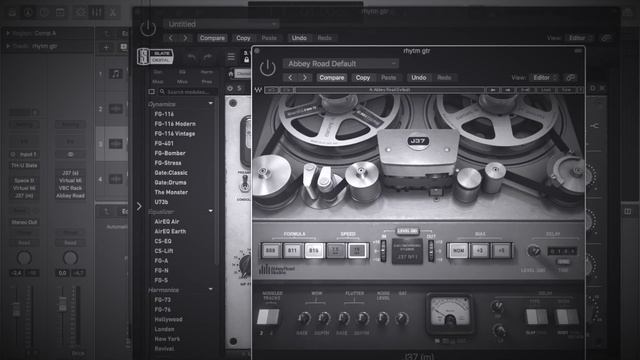The width and height of the screenshot is (640, 360).
Task: Click Copy in the J37 plugin window
Action: tap(362, 78)
